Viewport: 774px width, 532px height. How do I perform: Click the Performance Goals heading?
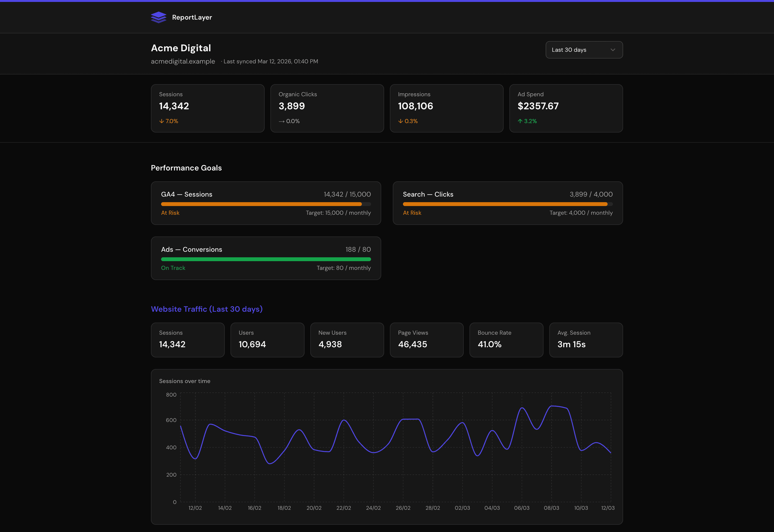[x=186, y=168]
